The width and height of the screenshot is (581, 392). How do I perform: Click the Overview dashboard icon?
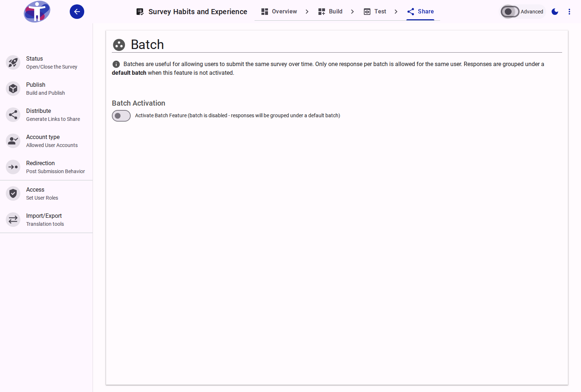coord(265,12)
